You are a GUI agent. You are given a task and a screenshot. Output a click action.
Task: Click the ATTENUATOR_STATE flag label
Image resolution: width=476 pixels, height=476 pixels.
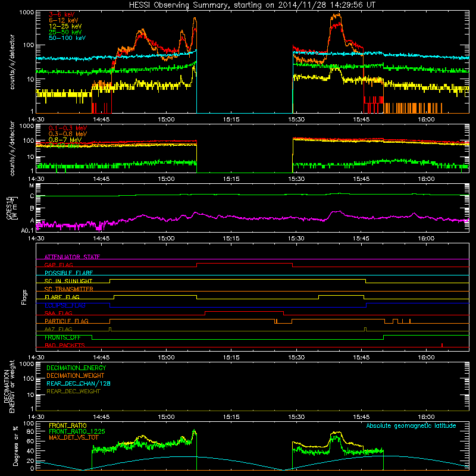(72, 257)
